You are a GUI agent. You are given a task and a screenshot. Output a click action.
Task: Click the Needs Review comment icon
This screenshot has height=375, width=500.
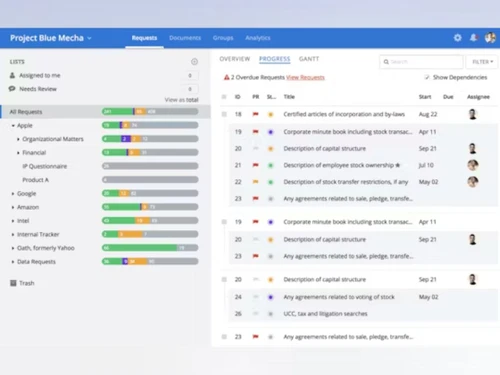pos(12,89)
